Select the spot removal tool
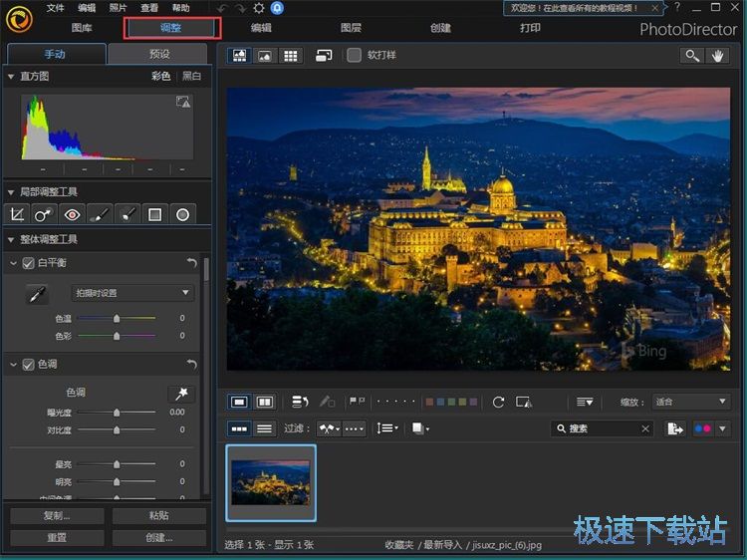Viewport: 747px width, 560px height. (44, 214)
